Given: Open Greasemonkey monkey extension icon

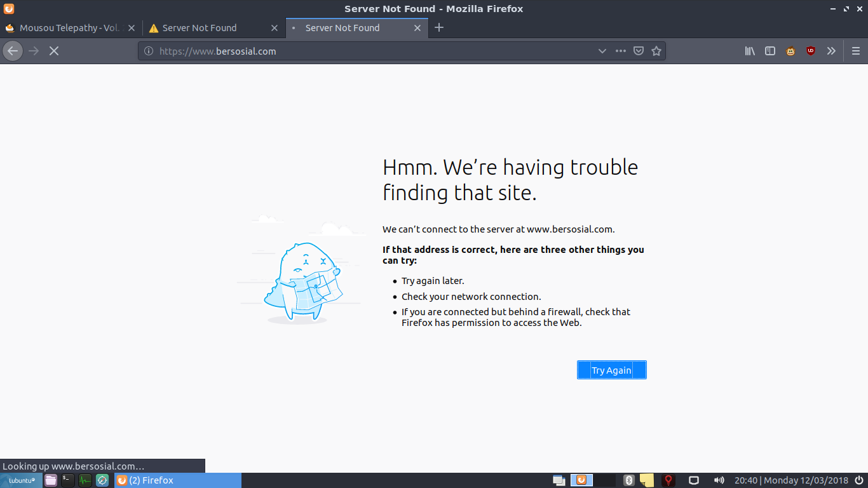Looking at the screenshot, I should pyautogui.click(x=790, y=51).
